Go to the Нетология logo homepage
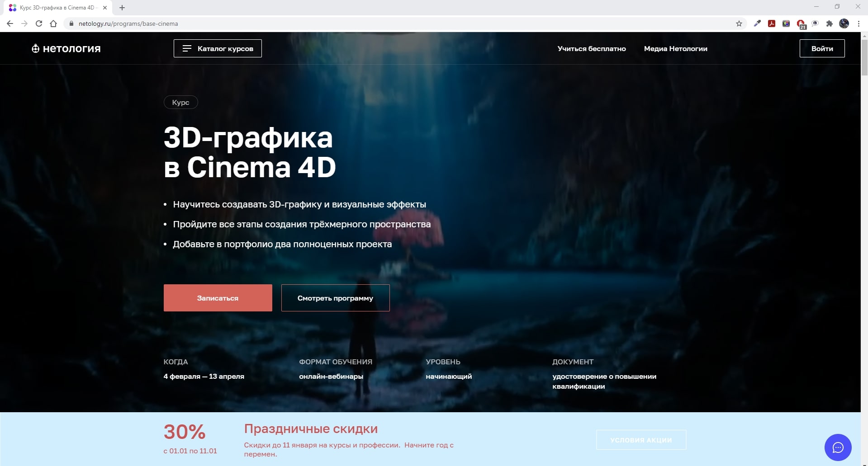 click(66, 48)
